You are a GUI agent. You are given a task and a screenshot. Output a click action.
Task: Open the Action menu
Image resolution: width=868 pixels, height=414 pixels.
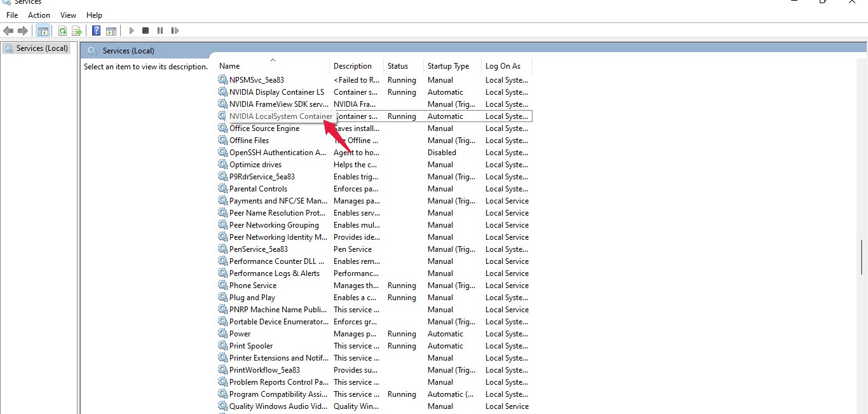pos(39,15)
